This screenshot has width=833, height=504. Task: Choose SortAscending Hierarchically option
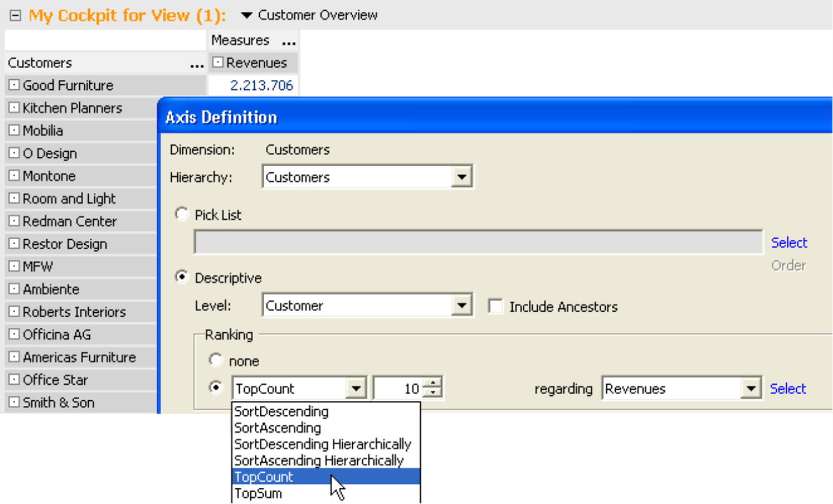tap(318, 460)
